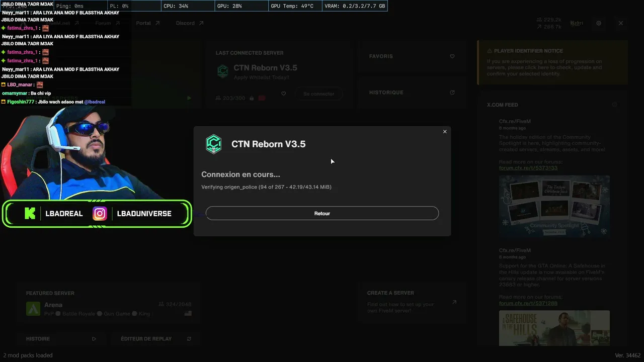
Task: Close the CTN Reborn connection dialog
Action: (x=445, y=132)
